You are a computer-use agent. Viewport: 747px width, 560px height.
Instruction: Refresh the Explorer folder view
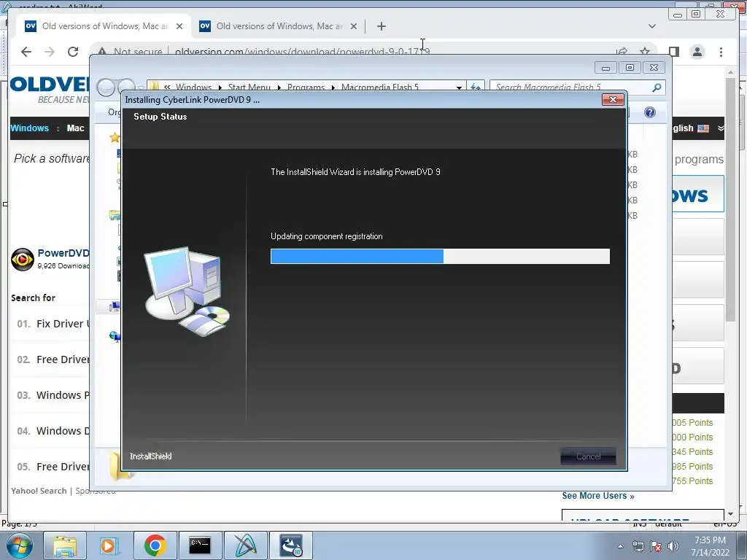475,87
